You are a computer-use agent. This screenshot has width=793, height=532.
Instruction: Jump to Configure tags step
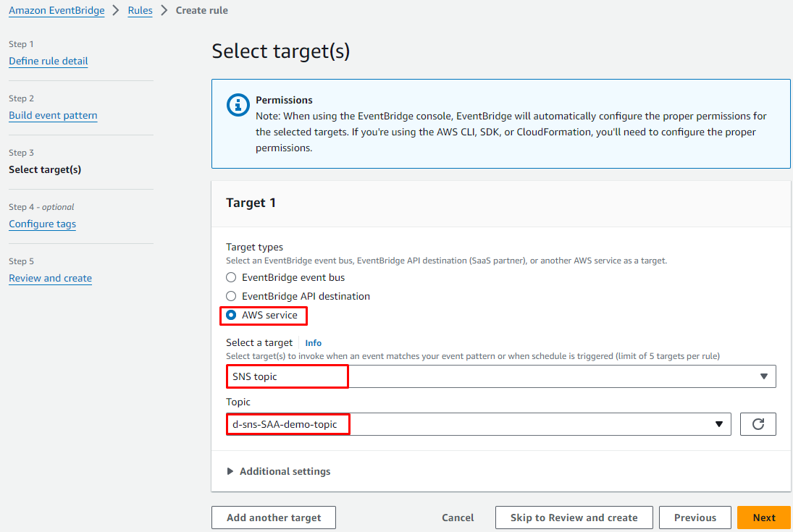pyautogui.click(x=42, y=224)
